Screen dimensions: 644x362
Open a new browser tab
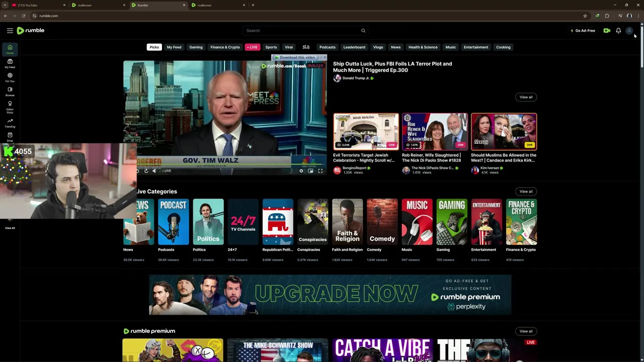tap(253, 5)
